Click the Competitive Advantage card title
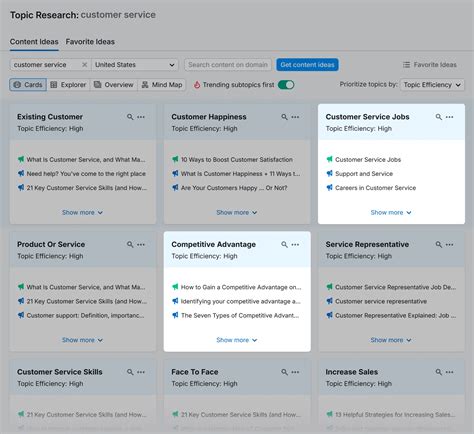Screen dimensions: 474x434 pos(214,244)
